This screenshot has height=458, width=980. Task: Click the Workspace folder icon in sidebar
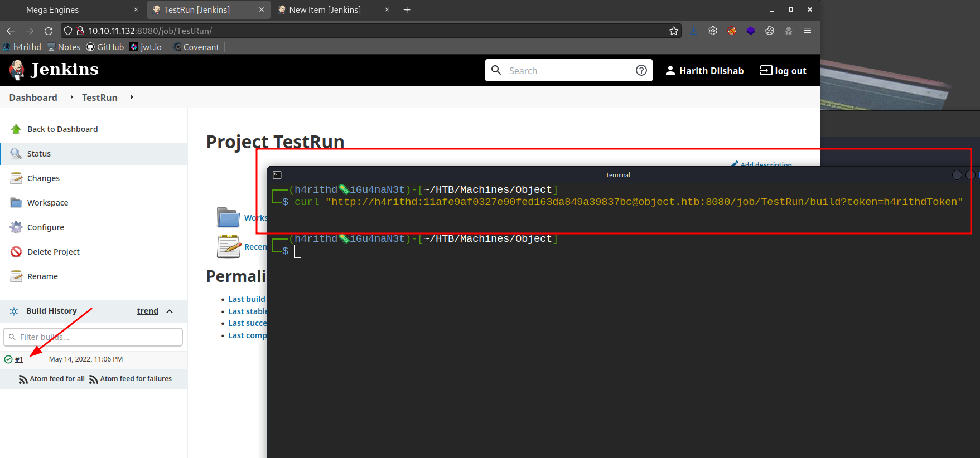pyautogui.click(x=16, y=203)
